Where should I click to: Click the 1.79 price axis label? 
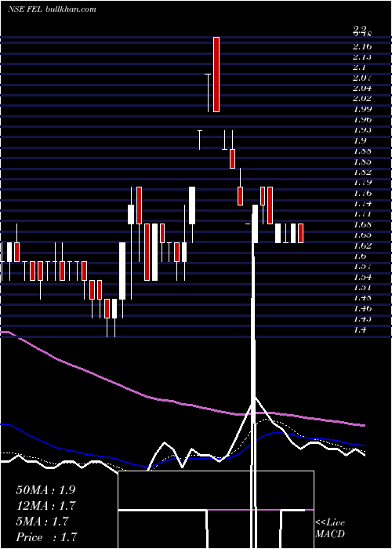[x=362, y=183]
